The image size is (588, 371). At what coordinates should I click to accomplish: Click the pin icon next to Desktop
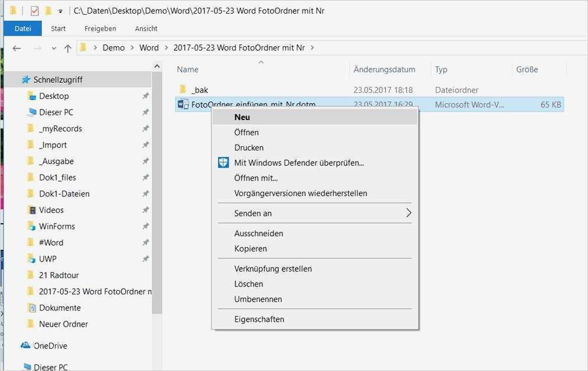click(145, 96)
